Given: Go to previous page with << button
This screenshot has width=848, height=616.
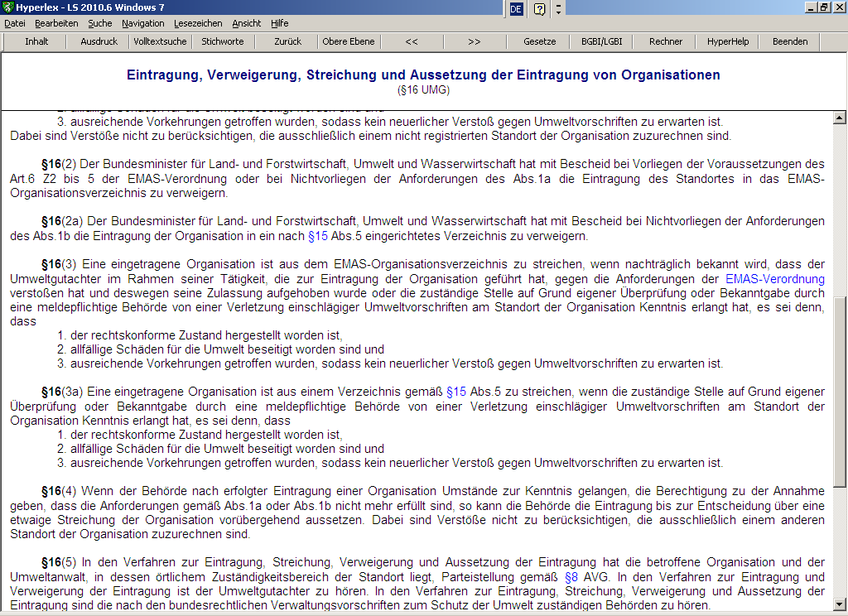Looking at the screenshot, I should point(412,41).
